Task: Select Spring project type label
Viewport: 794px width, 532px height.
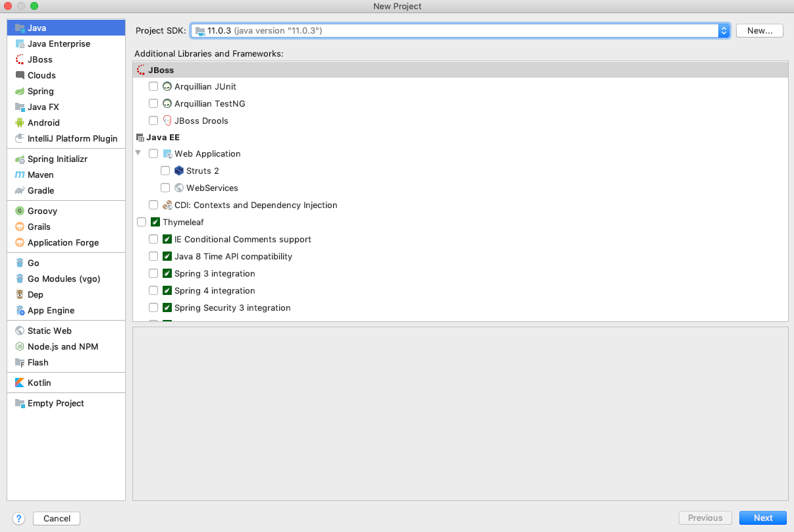Action: pyautogui.click(x=41, y=91)
